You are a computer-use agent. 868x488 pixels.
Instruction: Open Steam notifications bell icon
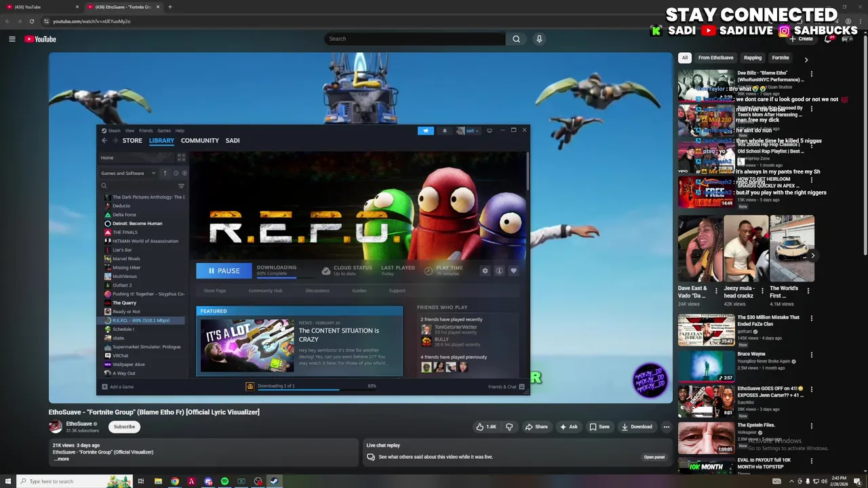pyautogui.click(x=445, y=131)
